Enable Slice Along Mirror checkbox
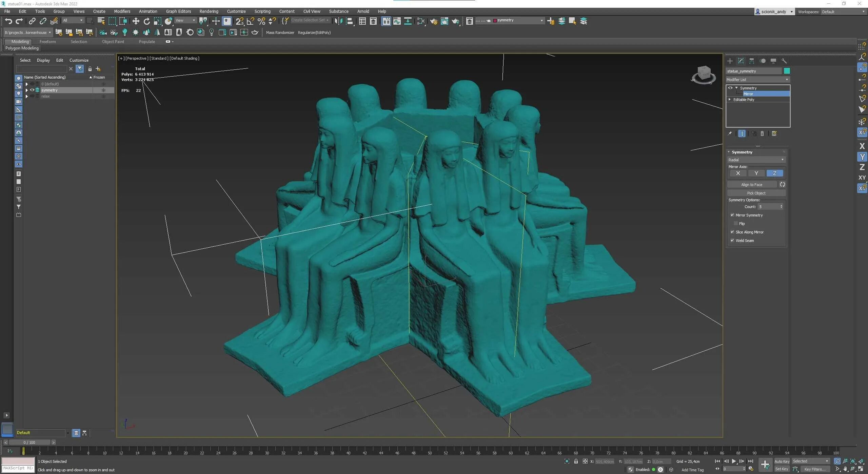The width and height of the screenshot is (868, 474). 732,232
